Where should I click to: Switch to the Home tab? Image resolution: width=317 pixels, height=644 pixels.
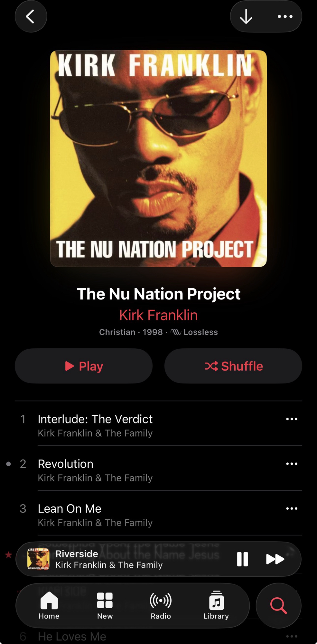click(x=49, y=605)
